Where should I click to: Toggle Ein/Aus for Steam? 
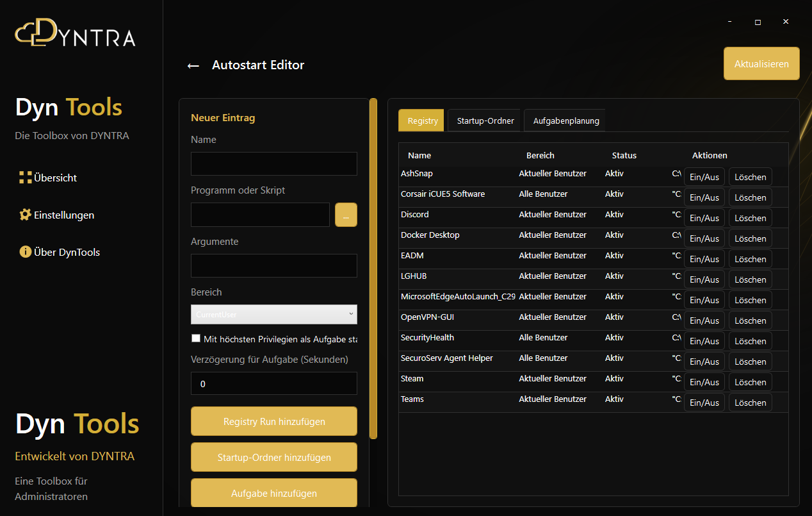[x=704, y=382]
